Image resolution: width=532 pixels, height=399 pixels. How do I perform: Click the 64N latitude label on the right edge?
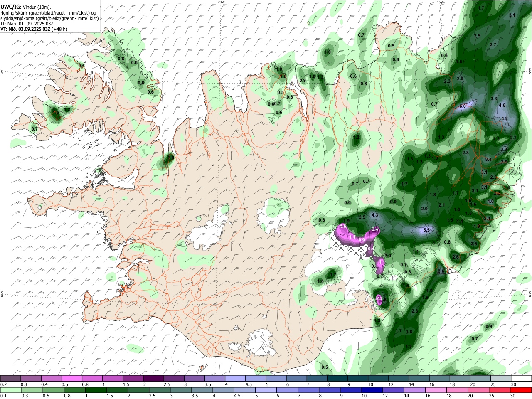pyautogui.click(x=530, y=293)
